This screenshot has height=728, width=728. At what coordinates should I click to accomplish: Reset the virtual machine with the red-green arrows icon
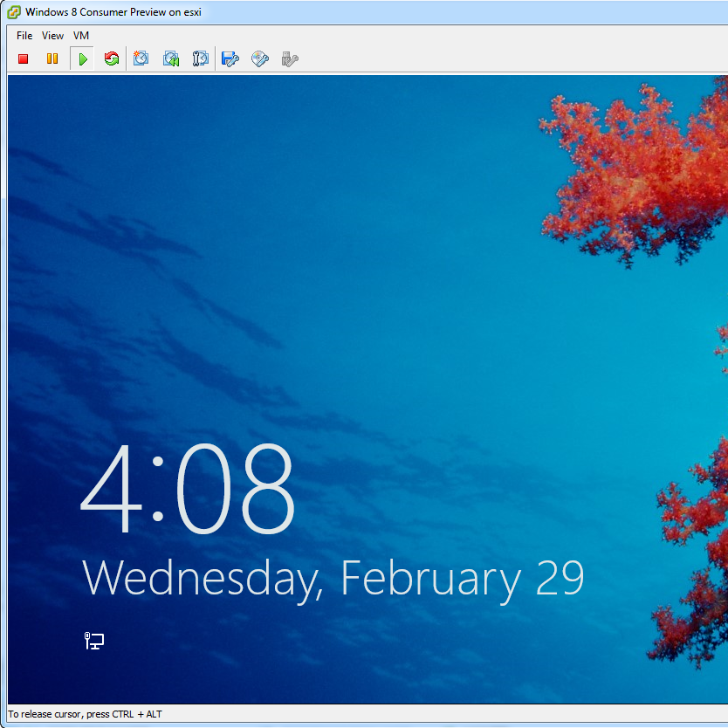(112, 59)
